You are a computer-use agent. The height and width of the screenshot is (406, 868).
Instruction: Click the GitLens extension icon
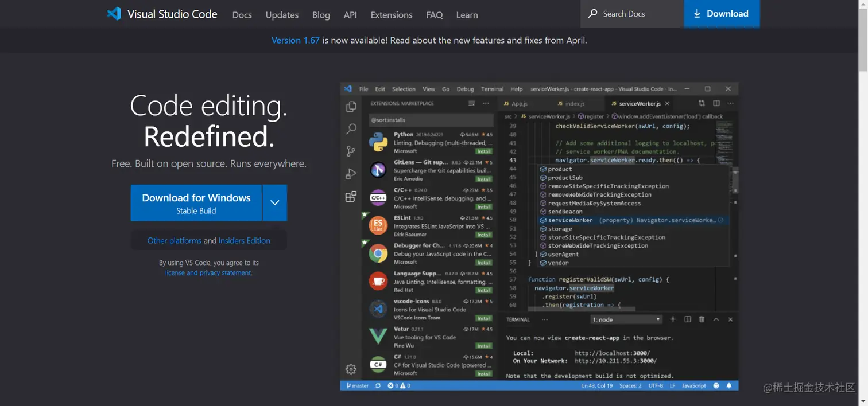coord(378,170)
